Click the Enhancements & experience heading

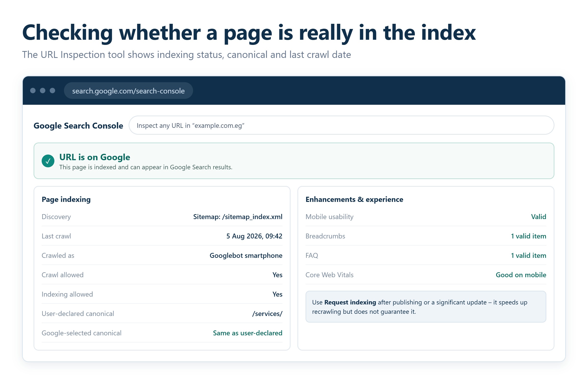[x=354, y=199]
